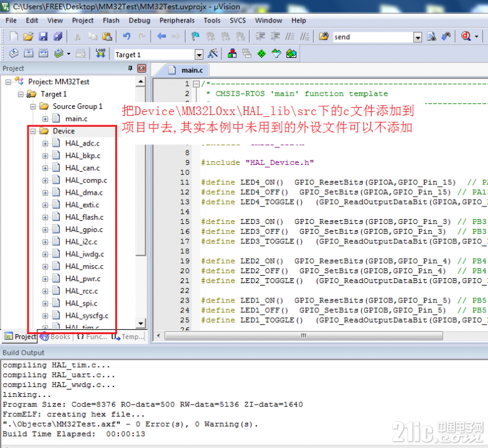Expand the HAL_rcc.c file node

coord(45,291)
